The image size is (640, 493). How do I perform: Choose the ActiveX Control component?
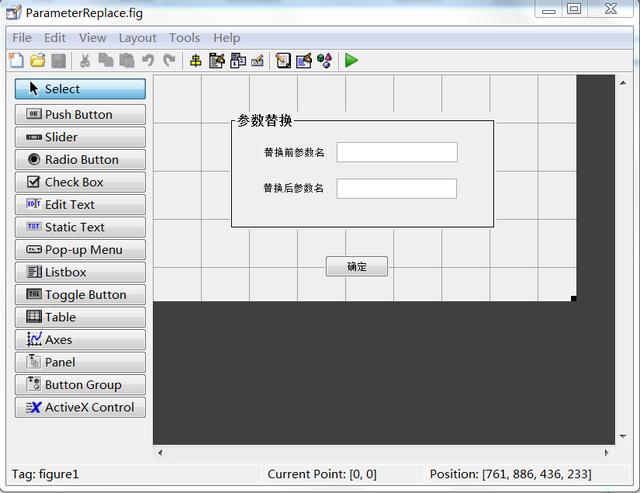80,407
